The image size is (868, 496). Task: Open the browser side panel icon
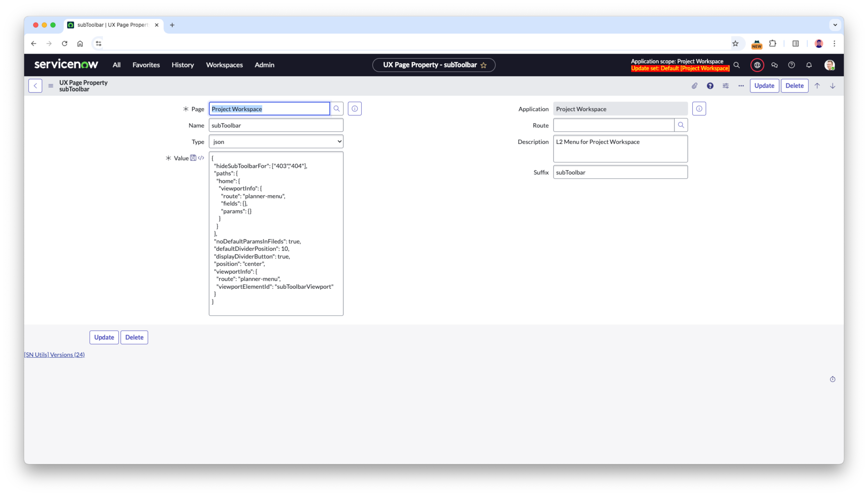point(795,43)
